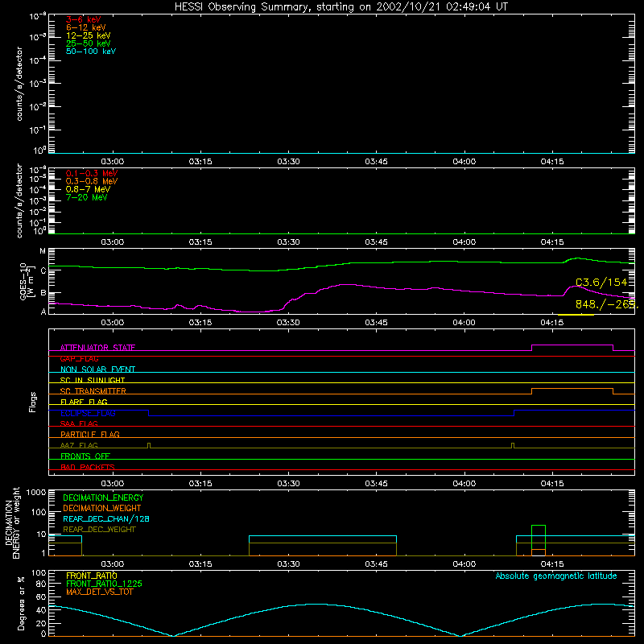The image size is (644, 644).
Task: Select the GAP_FLAG label
Action: (79, 359)
